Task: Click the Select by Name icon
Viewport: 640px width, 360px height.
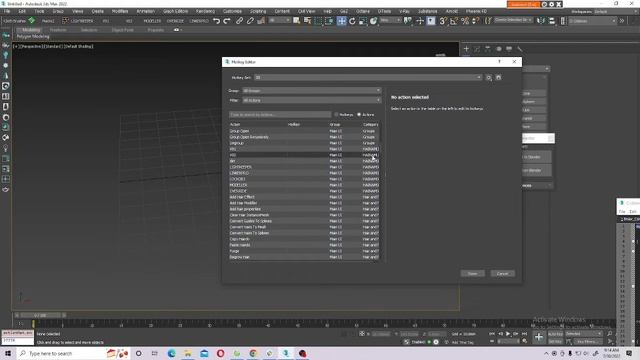Action: [307, 21]
